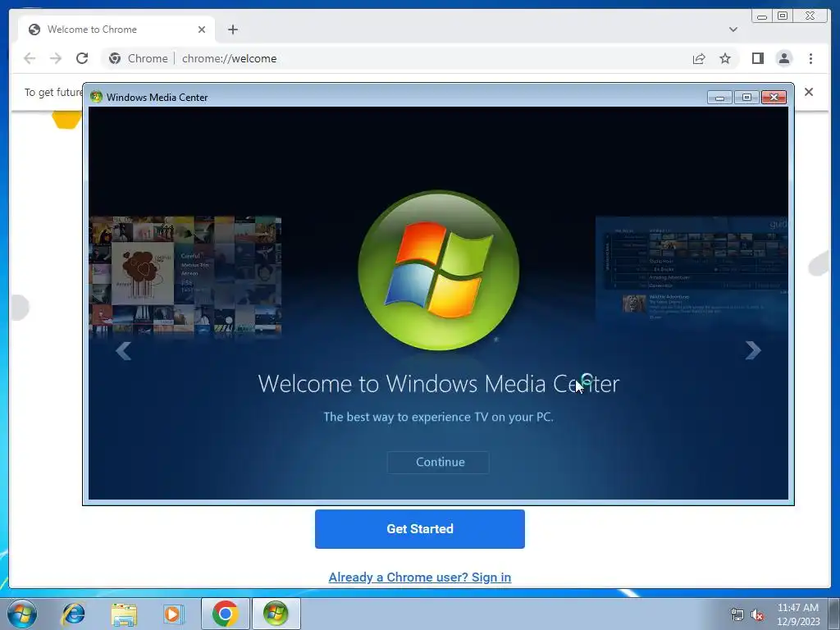840x630 pixels.
Task: Click the network tray icon
Action: pyautogui.click(x=737, y=615)
